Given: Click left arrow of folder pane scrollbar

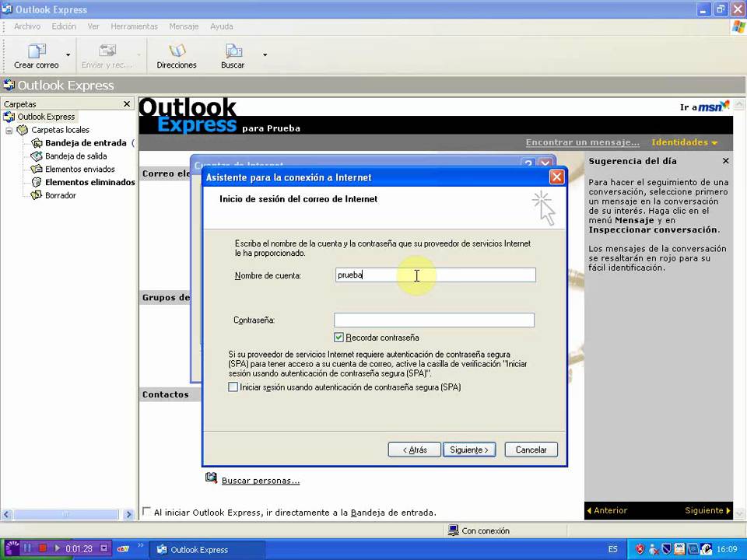Looking at the screenshot, I should (x=6, y=514).
